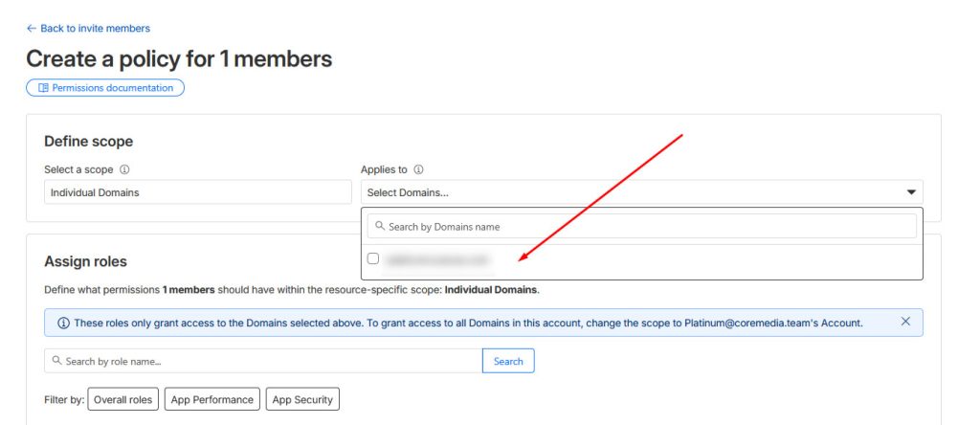Screen dimensions: 980x425
Task: Expand the Select Domains dropdown field
Action: pyautogui.click(x=632, y=192)
